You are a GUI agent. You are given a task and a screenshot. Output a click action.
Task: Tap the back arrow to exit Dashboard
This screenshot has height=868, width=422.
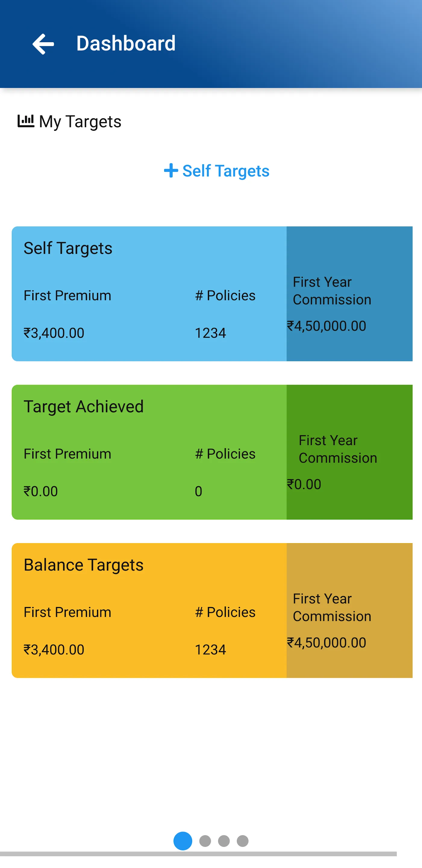(43, 43)
